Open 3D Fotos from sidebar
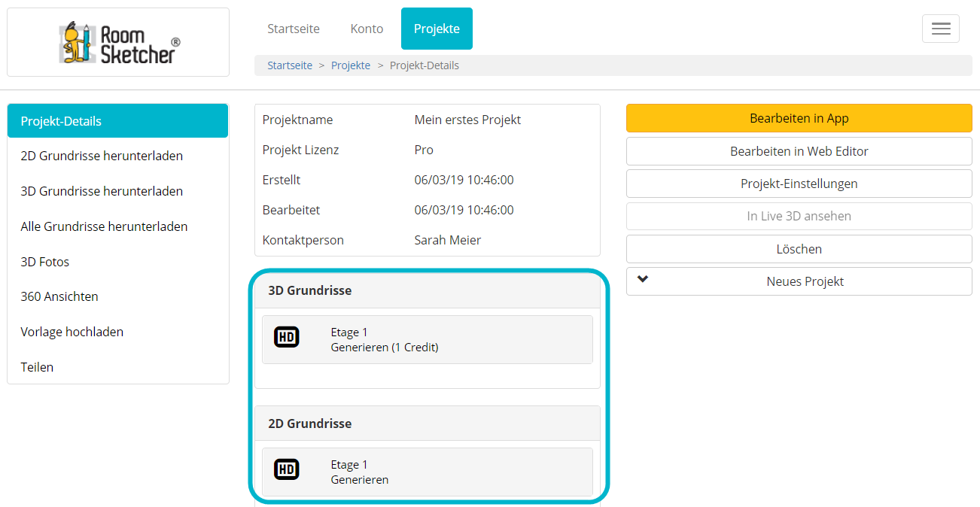The width and height of the screenshot is (980, 507). (45, 262)
